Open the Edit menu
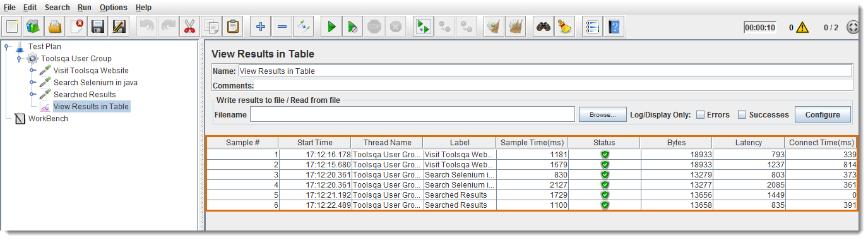 pyautogui.click(x=30, y=8)
